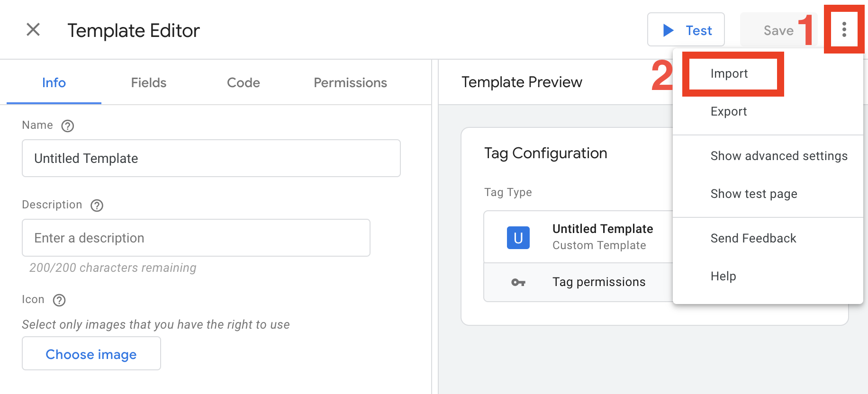This screenshot has height=394, width=868.
Task: Click the blue U template icon
Action: click(518, 238)
